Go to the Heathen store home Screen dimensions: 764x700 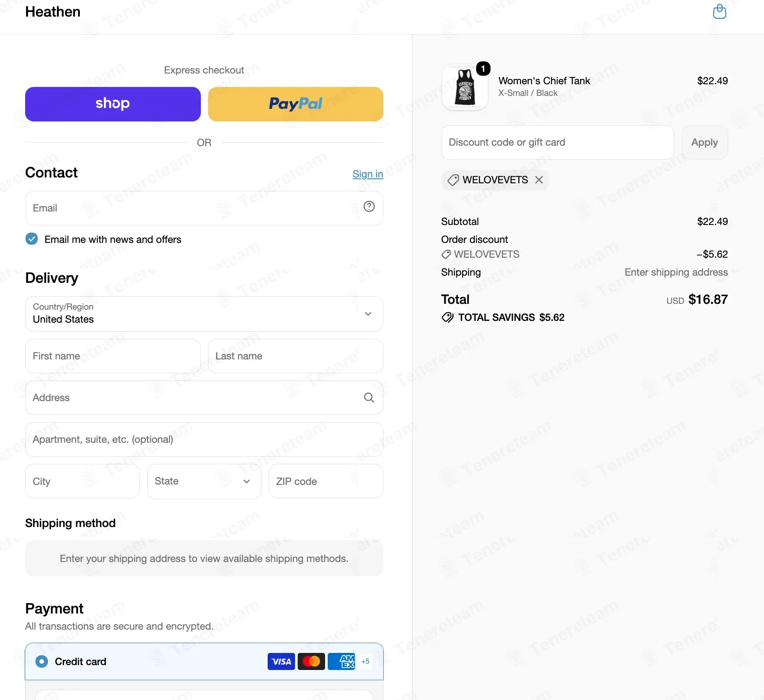(x=53, y=12)
